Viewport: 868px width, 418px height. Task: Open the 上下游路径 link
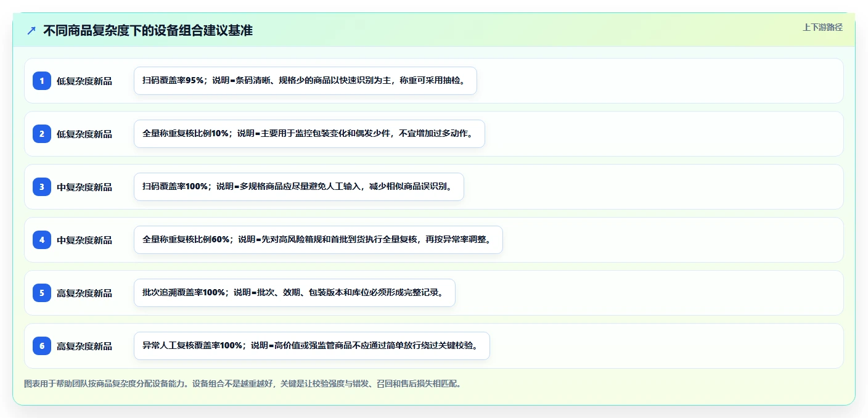[x=822, y=27]
